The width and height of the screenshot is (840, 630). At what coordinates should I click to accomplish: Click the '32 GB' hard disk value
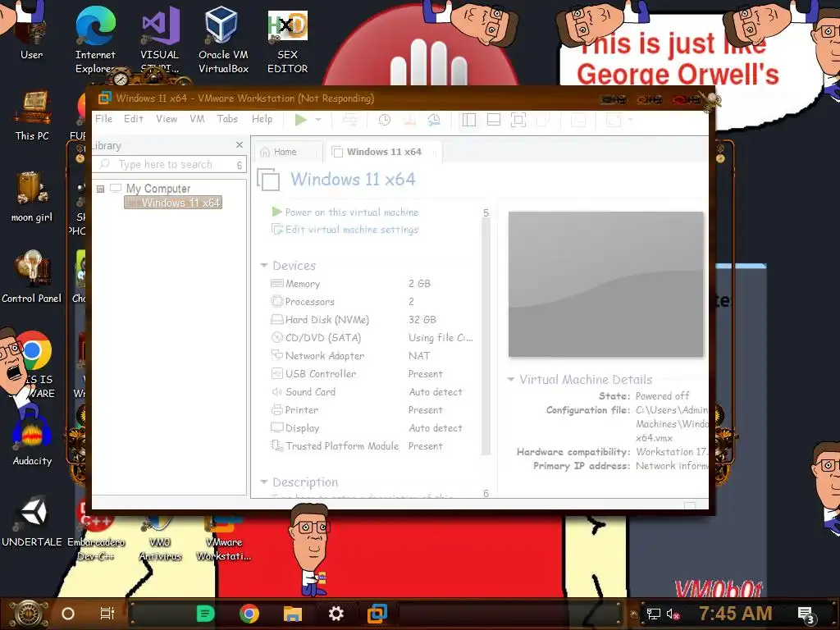[x=422, y=320]
